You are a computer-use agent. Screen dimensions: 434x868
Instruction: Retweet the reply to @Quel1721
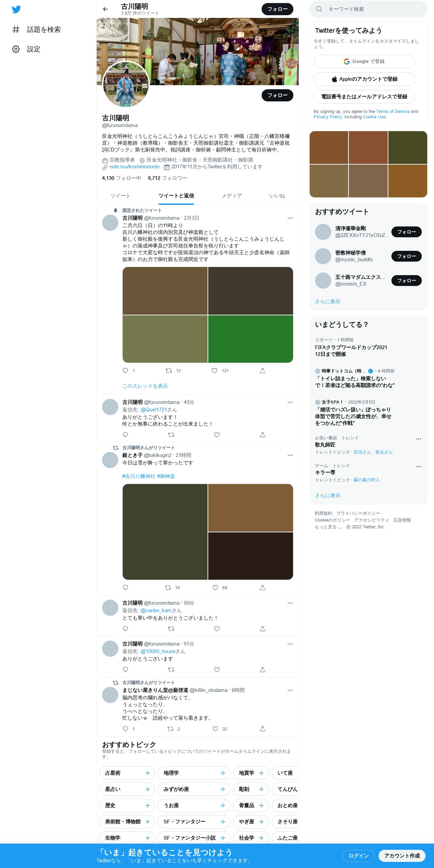tap(171, 435)
